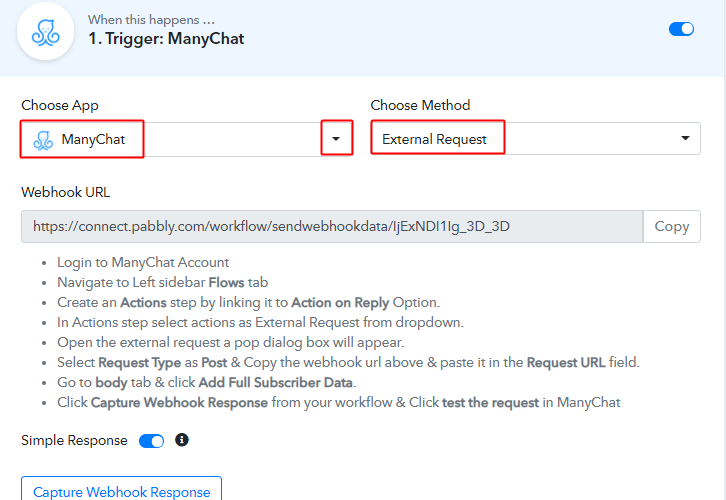Click the Webhook URL field
The width and height of the screenshot is (726, 500).
pyautogui.click(x=332, y=226)
